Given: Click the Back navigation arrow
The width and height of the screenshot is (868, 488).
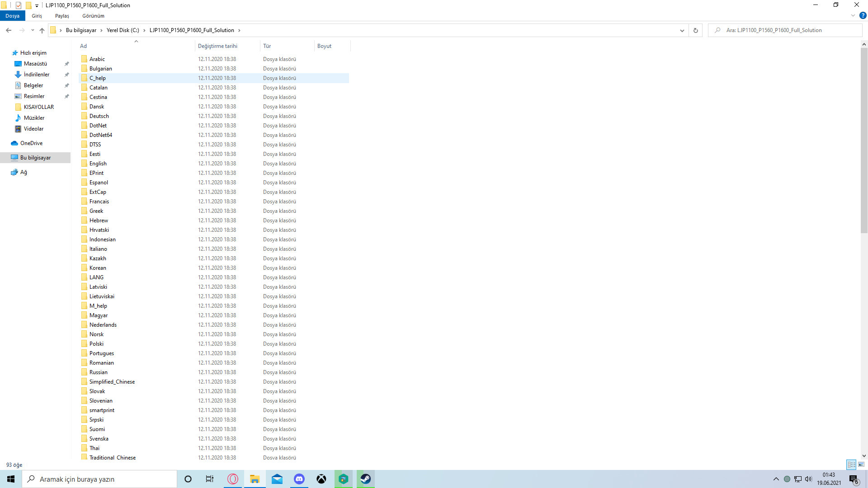Looking at the screenshot, I should 9,30.
